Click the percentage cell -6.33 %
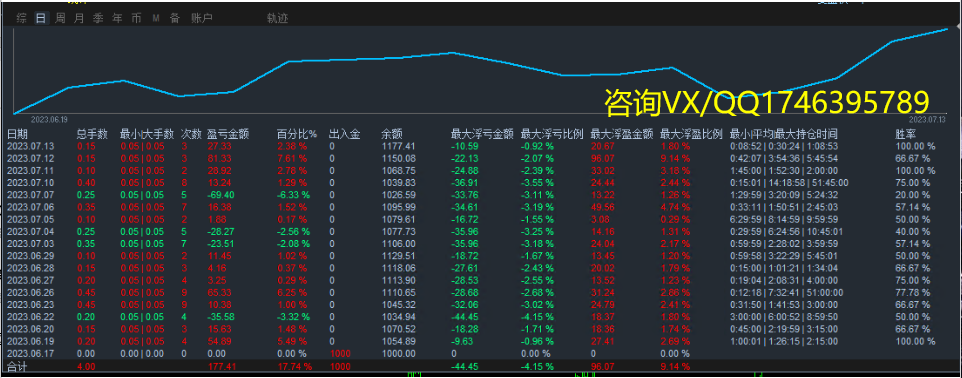The image size is (962, 378). (295, 195)
